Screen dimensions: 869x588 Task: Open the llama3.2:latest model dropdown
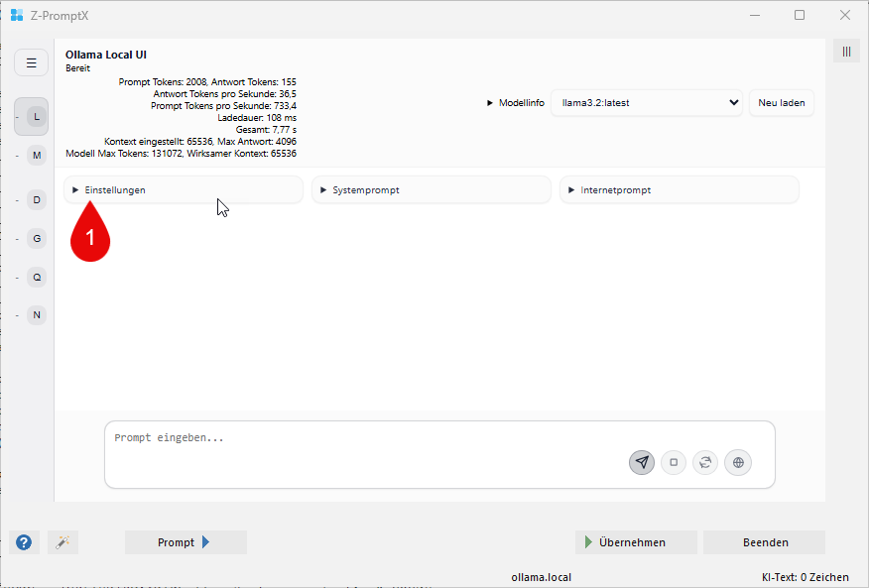tap(647, 102)
